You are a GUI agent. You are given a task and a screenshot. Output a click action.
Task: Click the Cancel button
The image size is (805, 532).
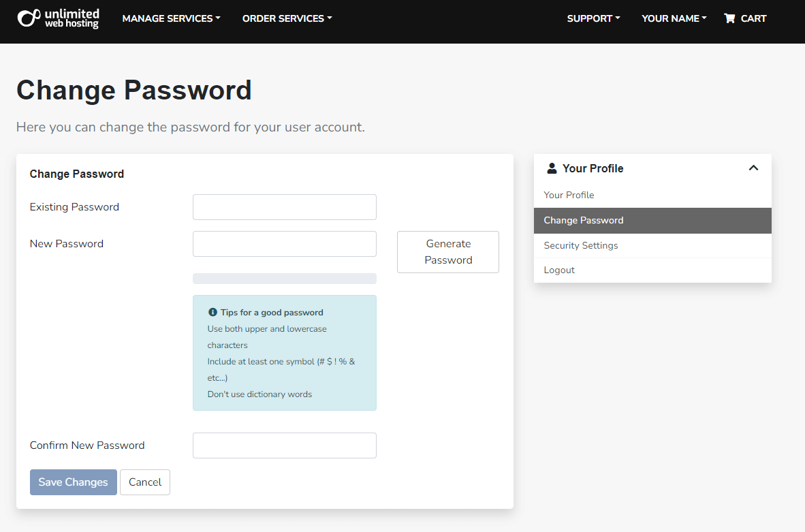click(145, 482)
